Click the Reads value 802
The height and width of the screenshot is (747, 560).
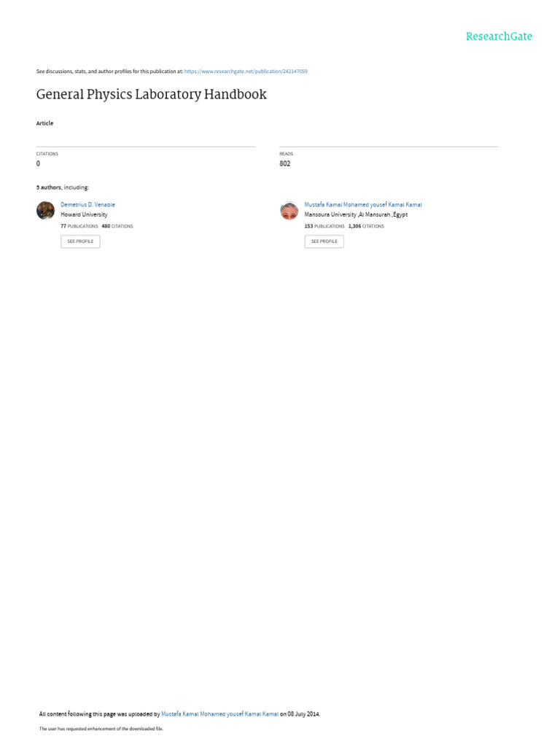coord(285,163)
